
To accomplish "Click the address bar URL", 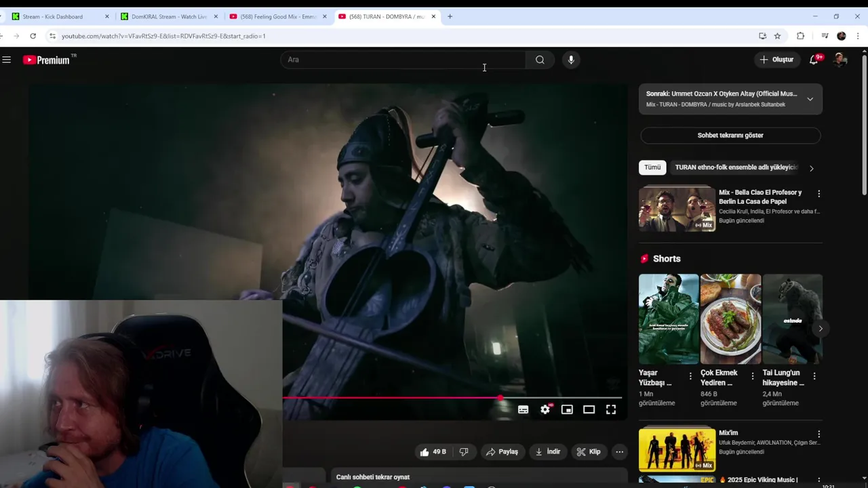I will (x=163, y=36).
